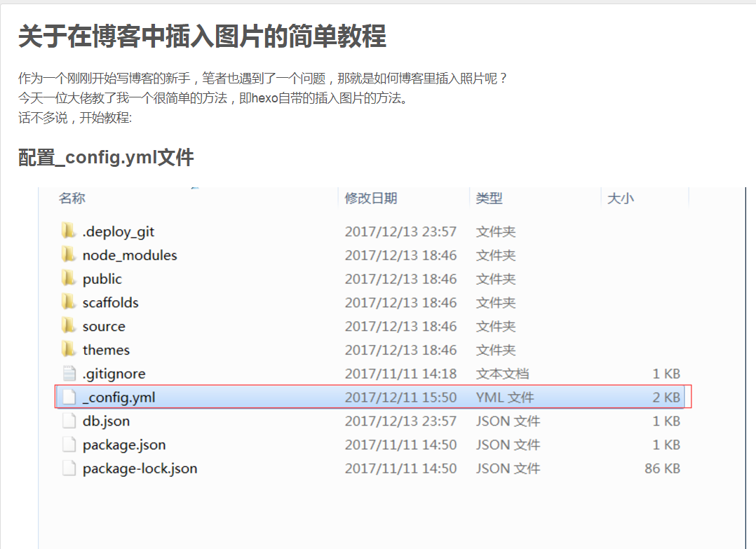The width and height of the screenshot is (756, 549).
Task: Click the 文件夹 type of public
Action: coord(496,278)
